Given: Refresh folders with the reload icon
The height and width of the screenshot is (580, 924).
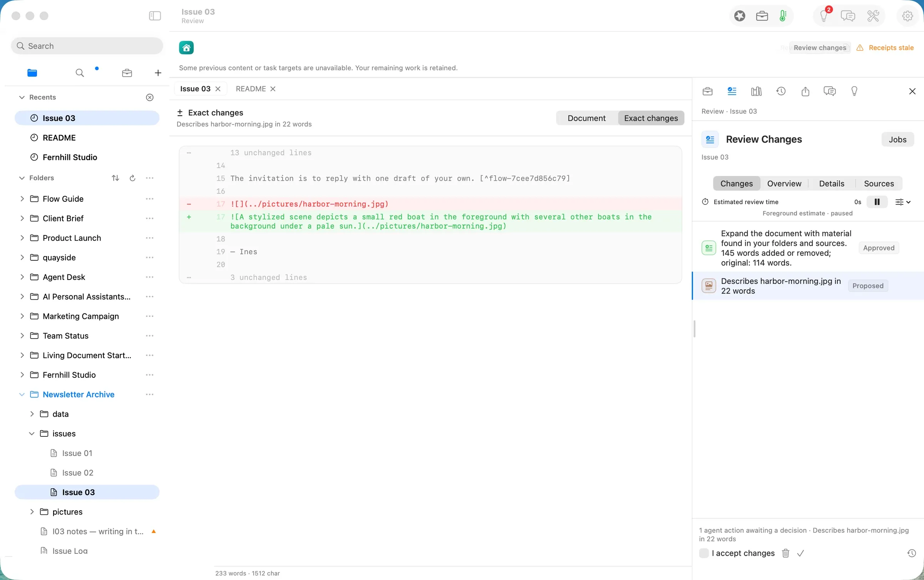Looking at the screenshot, I should click(x=132, y=178).
